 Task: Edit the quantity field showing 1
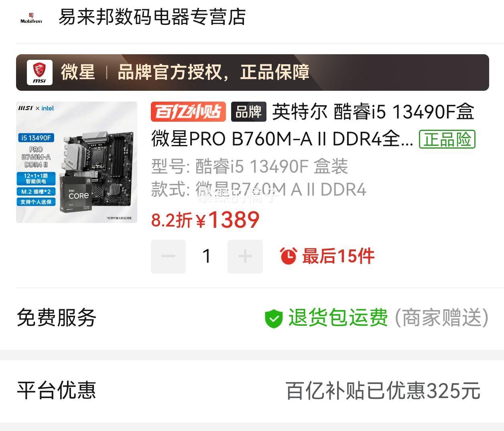(x=207, y=256)
